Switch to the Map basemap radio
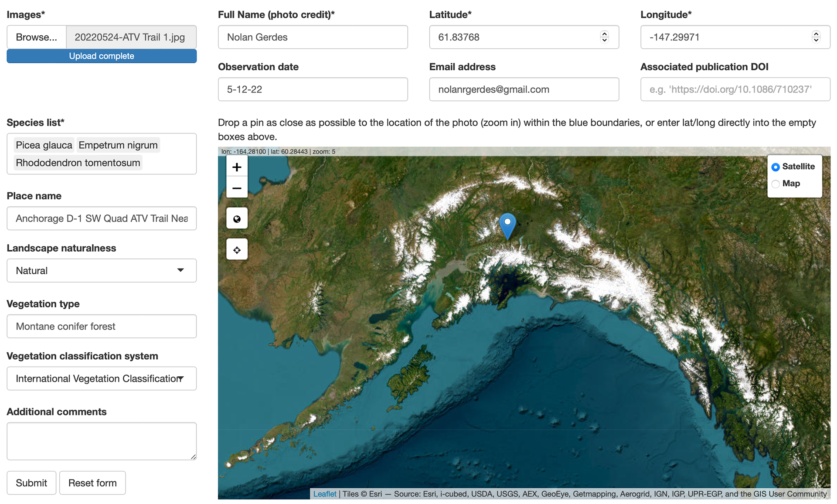 [776, 184]
